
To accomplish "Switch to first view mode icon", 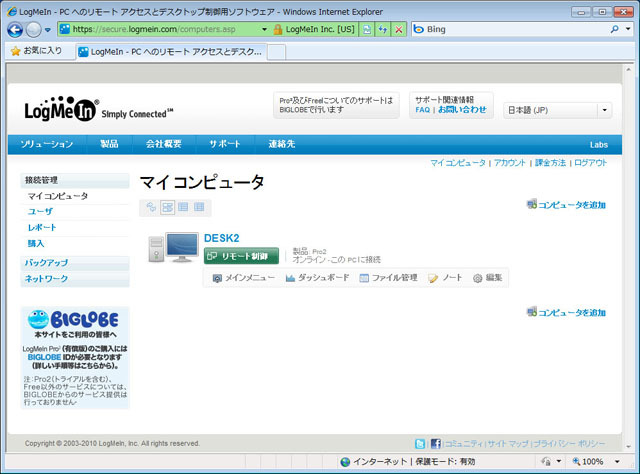I will pos(151,207).
